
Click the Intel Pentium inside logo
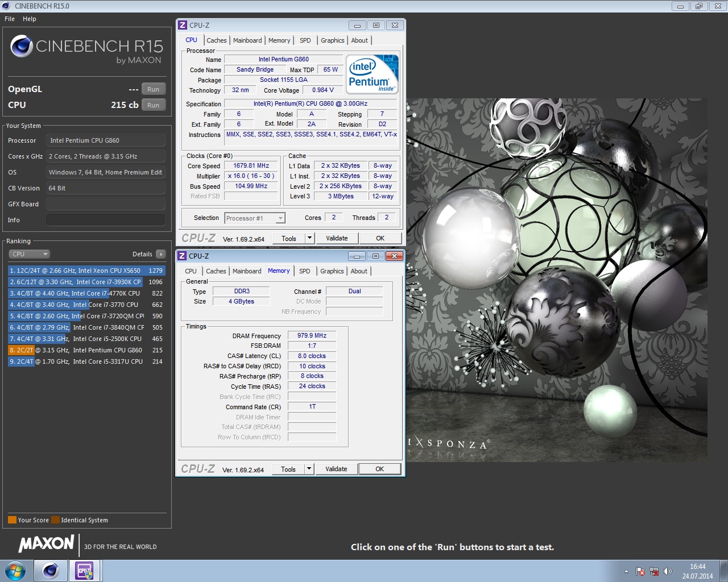point(373,74)
